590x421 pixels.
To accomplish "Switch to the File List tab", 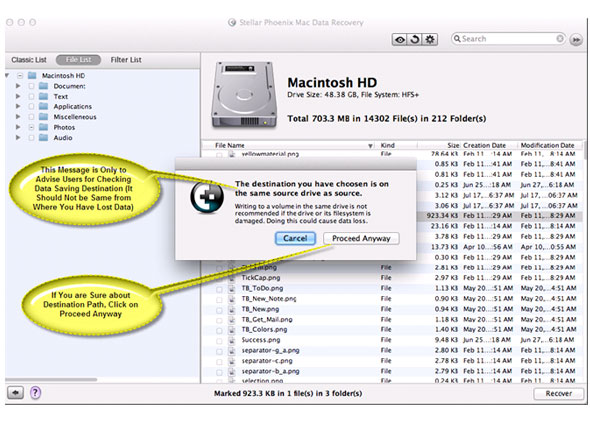I will [78, 60].
